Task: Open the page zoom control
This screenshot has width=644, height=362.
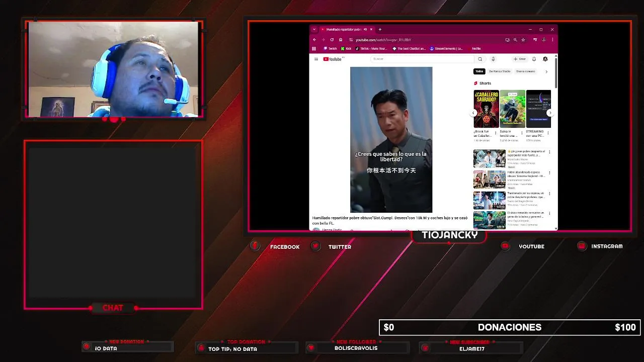Action: pos(515,40)
